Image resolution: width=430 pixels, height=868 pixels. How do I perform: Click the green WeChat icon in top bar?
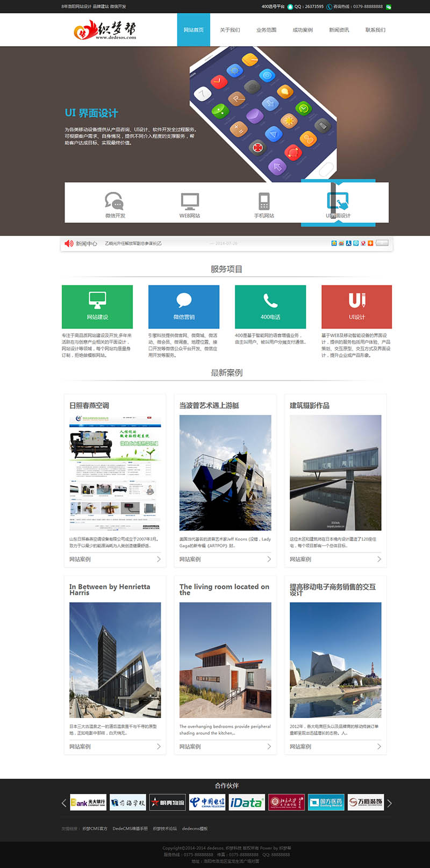(389, 7)
